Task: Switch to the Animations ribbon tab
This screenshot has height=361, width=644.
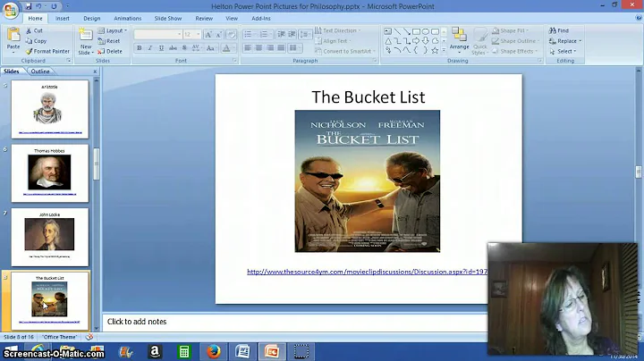Action: click(x=127, y=19)
